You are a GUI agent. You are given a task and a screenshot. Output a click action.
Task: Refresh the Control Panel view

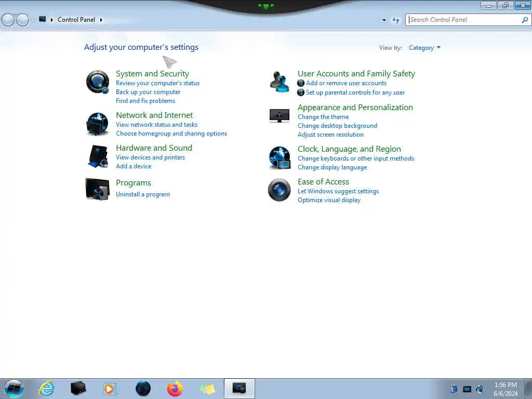(x=395, y=20)
